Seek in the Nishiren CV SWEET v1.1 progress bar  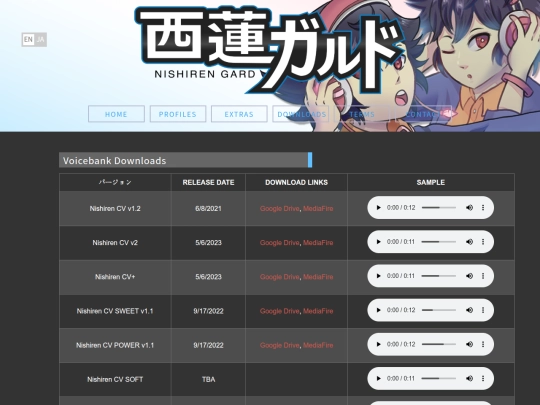point(439,310)
